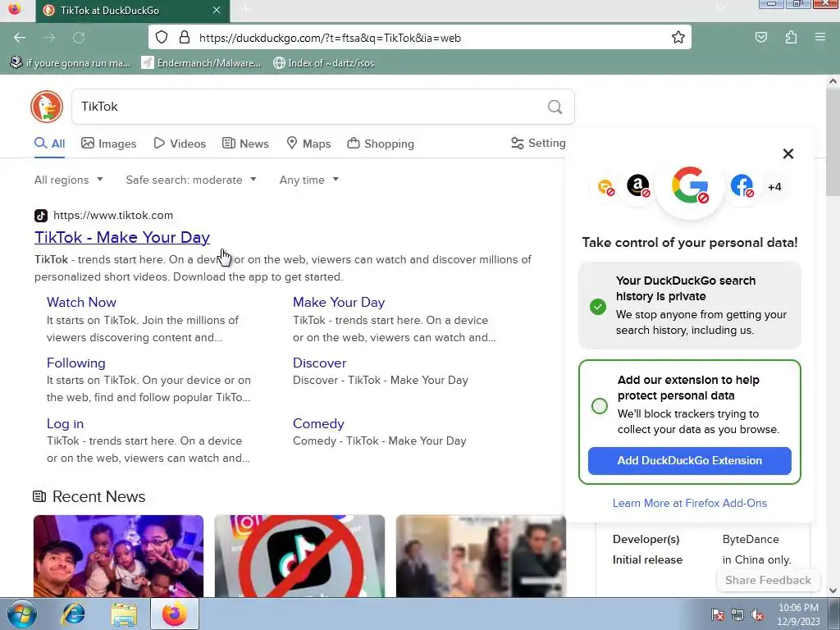Click the Share Feedback button
Screen dimensions: 840x630
pos(768,580)
